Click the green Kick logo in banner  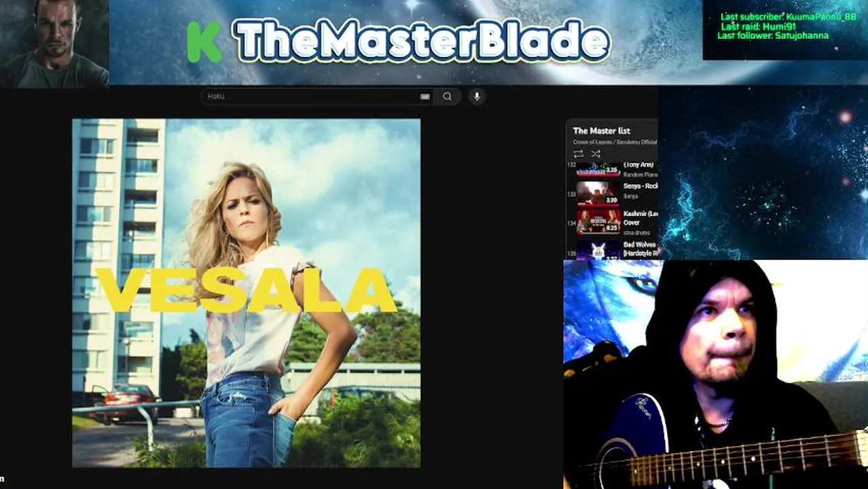(x=204, y=42)
